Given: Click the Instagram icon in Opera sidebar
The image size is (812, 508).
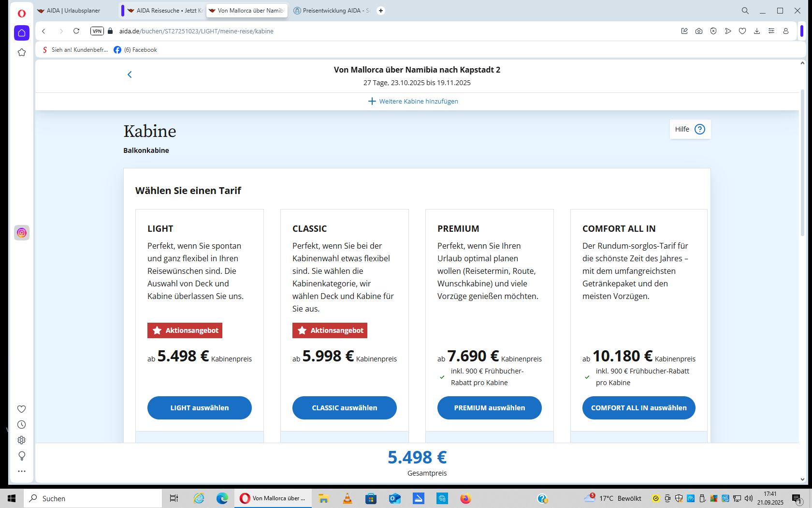Looking at the screenshot, I should (22, 233).
